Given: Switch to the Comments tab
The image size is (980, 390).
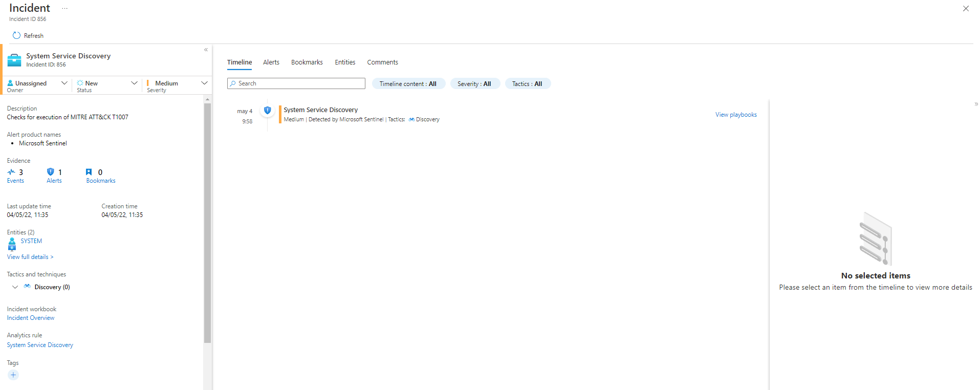Looking at the screenshot, I should (x=382, y=62).
